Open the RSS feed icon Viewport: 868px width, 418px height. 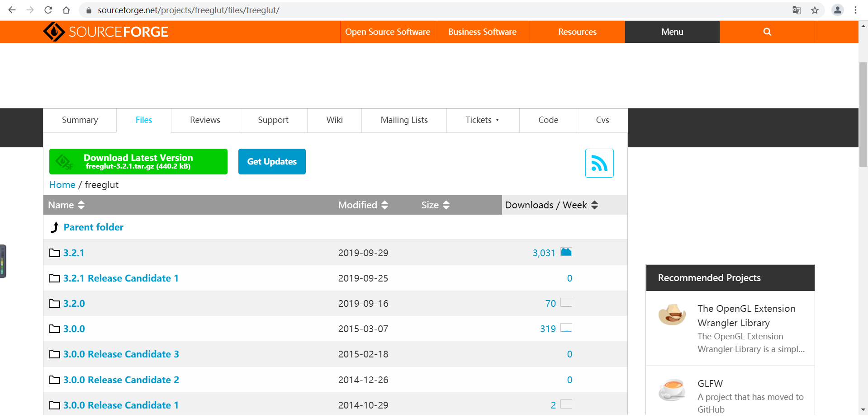coord(599,163)
